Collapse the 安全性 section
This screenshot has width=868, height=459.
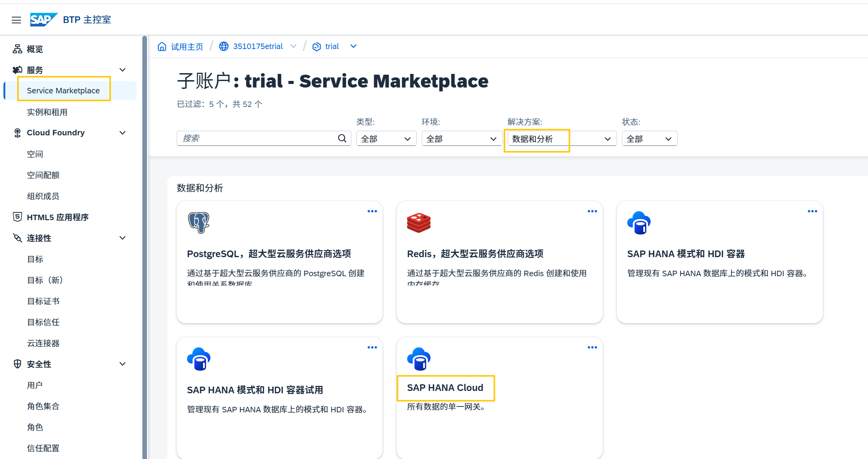[x=122, y=364]
